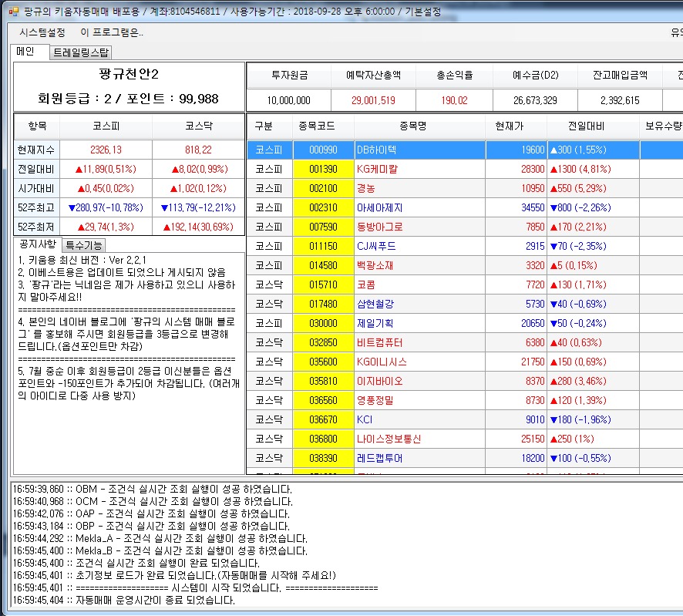Click the 종목코드 column header
Image resolution: width=683 pixels, height=616 pixels.
(x=323, y=126)
